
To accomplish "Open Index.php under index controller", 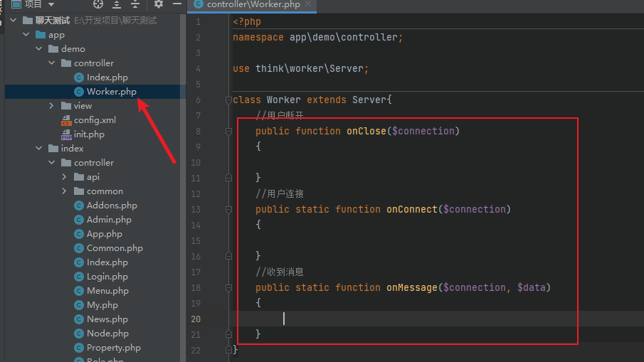I will (x=107, y=262).
